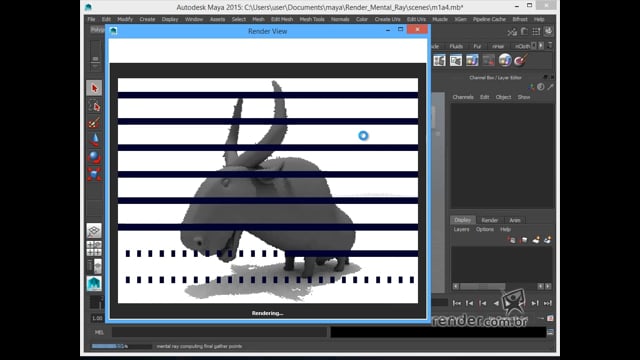Select Render tab in Layer Editor
640x360 pixels.
489,220
